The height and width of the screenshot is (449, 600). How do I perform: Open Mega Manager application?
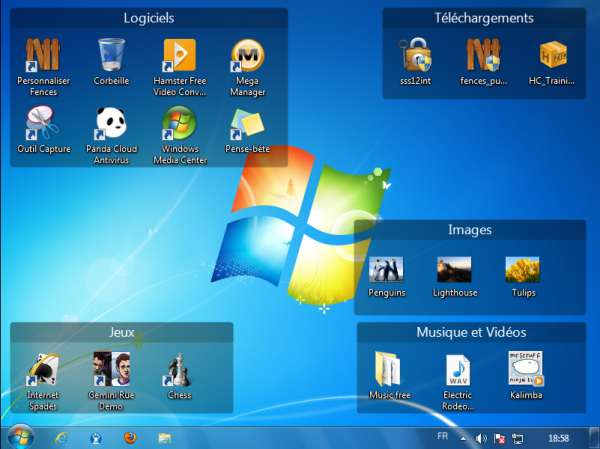[248, 57]
